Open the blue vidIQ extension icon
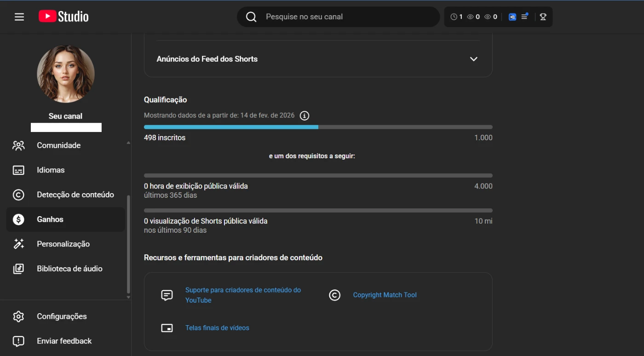This screenshot has width=644, height=356. click(512, 17)
